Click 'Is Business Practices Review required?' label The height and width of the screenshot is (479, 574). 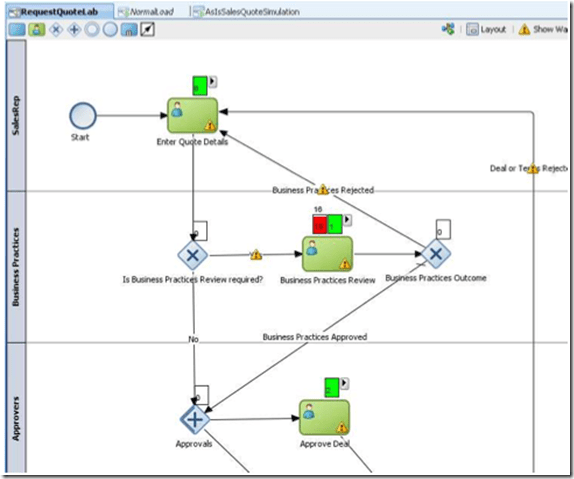[x=193, y=279]
